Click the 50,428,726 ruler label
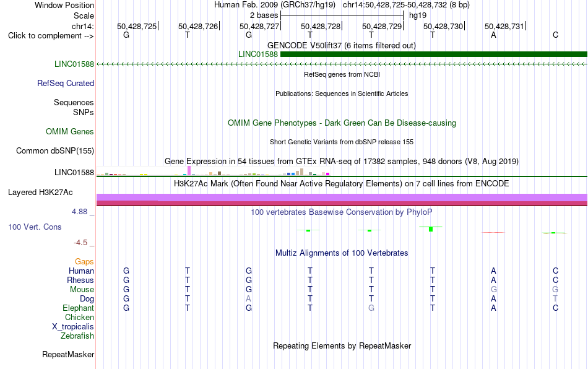Screen dimensions: 588x369 point(198,26)
